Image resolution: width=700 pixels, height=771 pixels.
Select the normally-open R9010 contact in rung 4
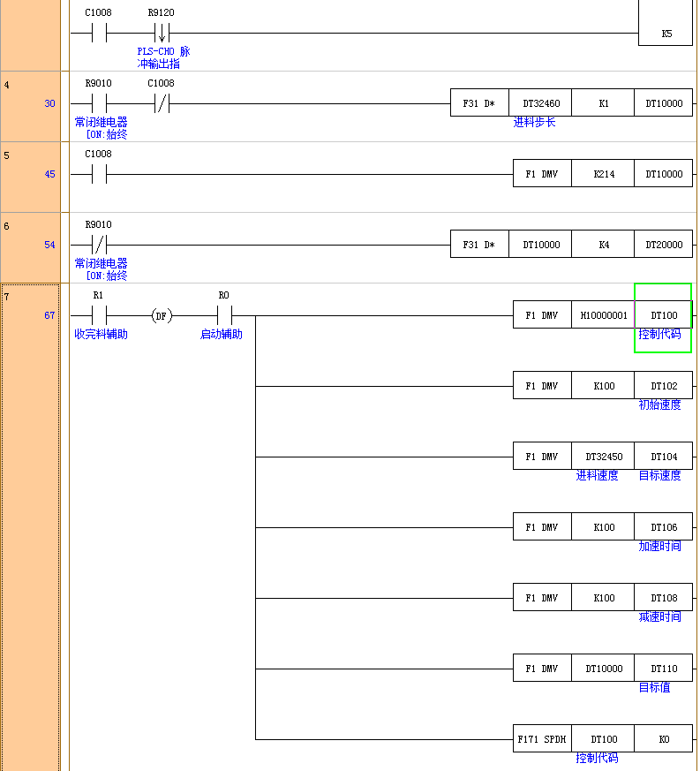[99, 103]
